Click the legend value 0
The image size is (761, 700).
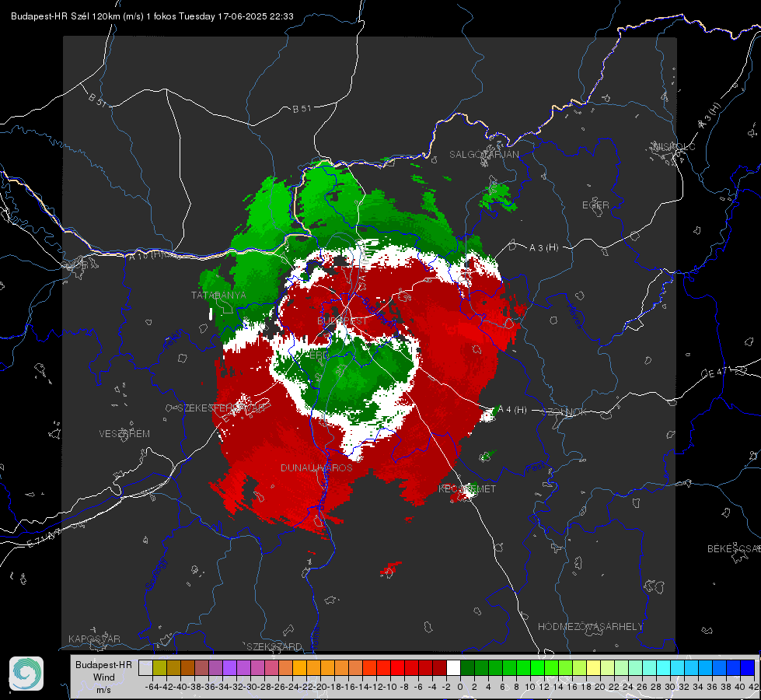460,687
